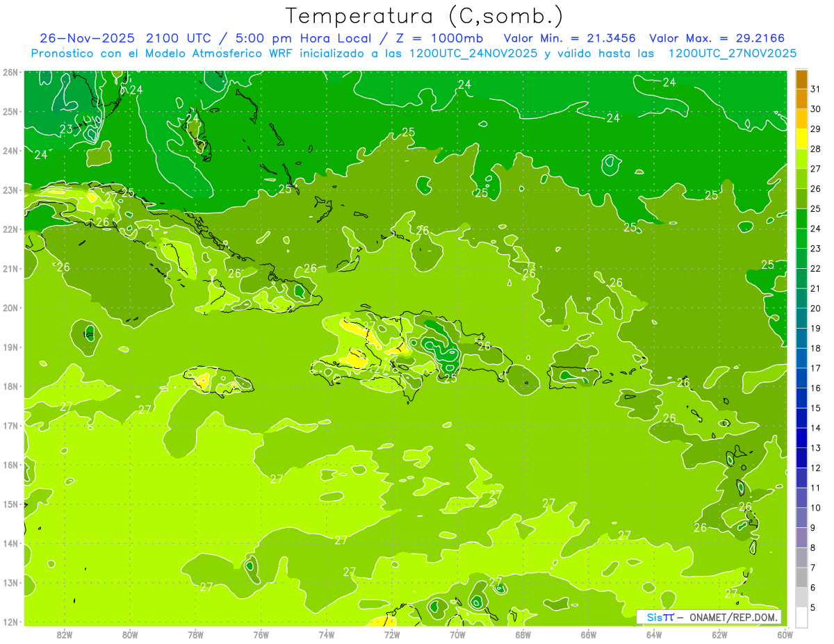Image resolution: width=834 pixels, height=644 pixels.
Task: Click the 82W longitude axis label
Action: point(65,634)
